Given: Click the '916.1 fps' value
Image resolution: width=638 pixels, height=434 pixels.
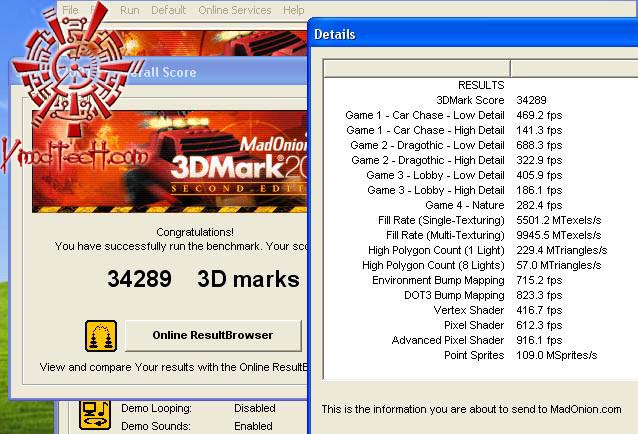Looking at the screenshot, I should pos(539,340).
